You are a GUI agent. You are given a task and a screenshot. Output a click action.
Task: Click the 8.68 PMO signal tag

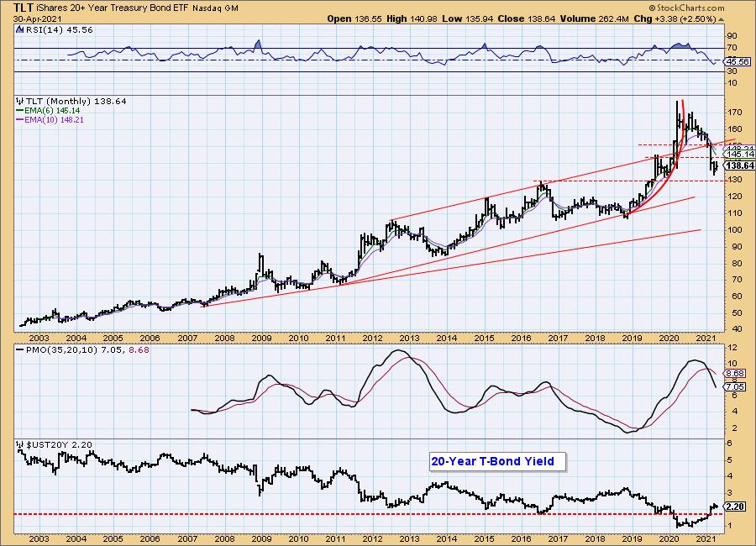click(x=735, y=373)
